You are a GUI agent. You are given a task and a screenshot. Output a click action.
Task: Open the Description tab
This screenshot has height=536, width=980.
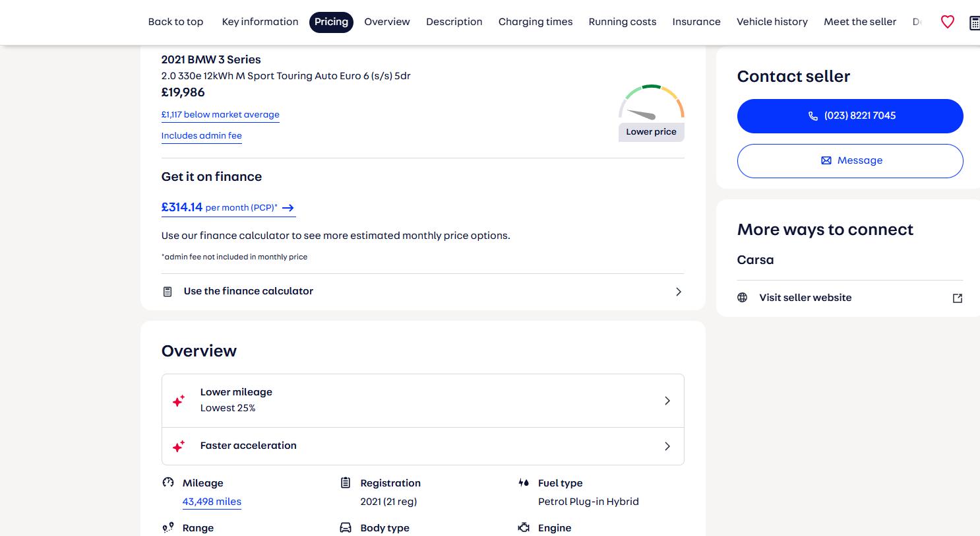[x=454, y=22]
